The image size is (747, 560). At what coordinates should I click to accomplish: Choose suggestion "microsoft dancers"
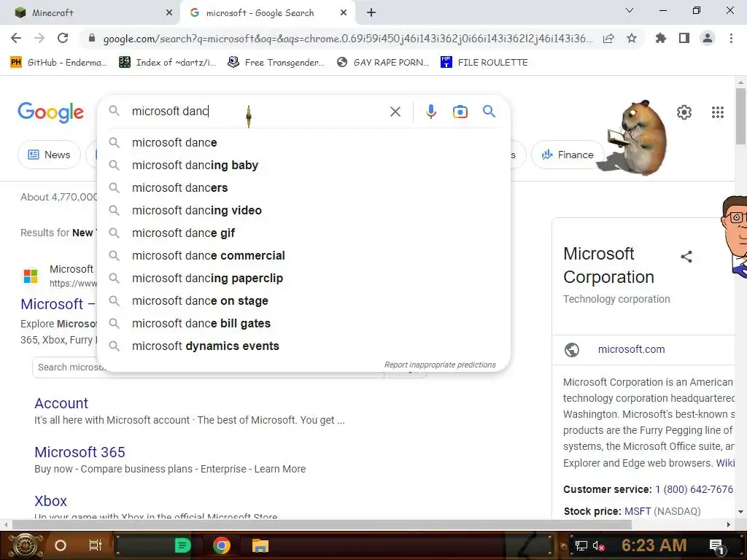[x=303, y=187]
